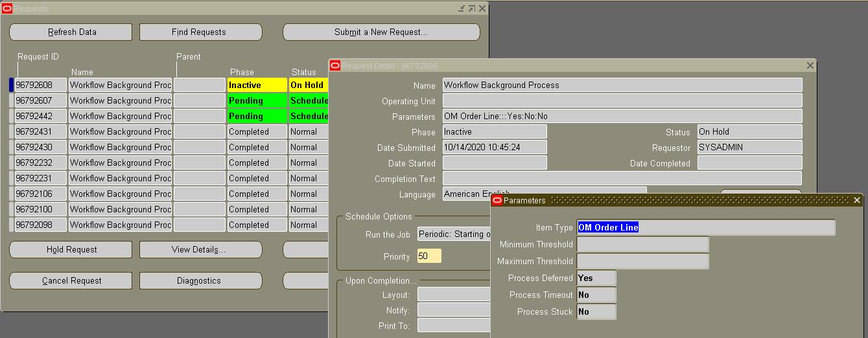Click the Oracle icon in Parameters title bar
Viewport: 868px width, 338px height.
point(497,200)
